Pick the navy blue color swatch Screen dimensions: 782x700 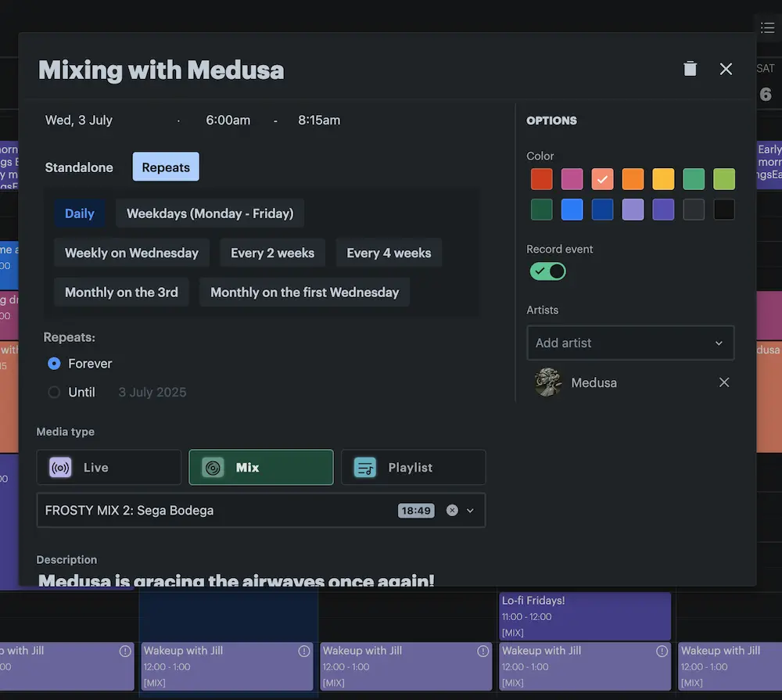click(x=602, y=210)
